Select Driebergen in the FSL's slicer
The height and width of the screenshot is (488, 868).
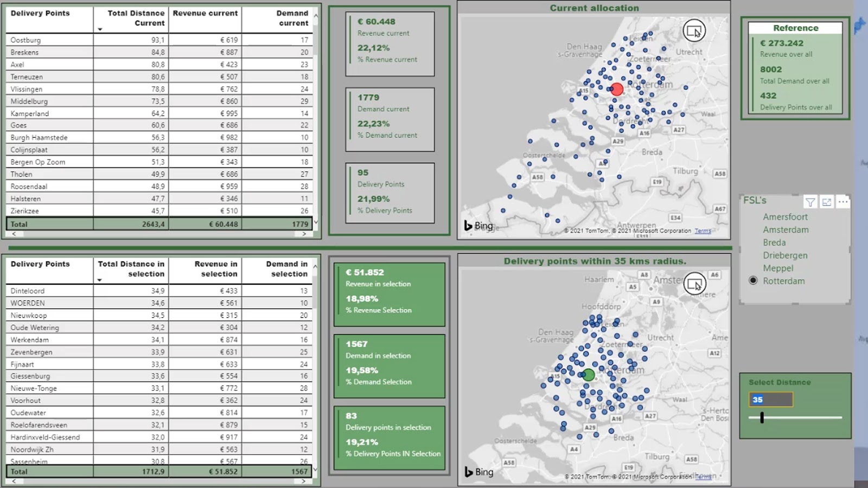(x=785, y=255)
